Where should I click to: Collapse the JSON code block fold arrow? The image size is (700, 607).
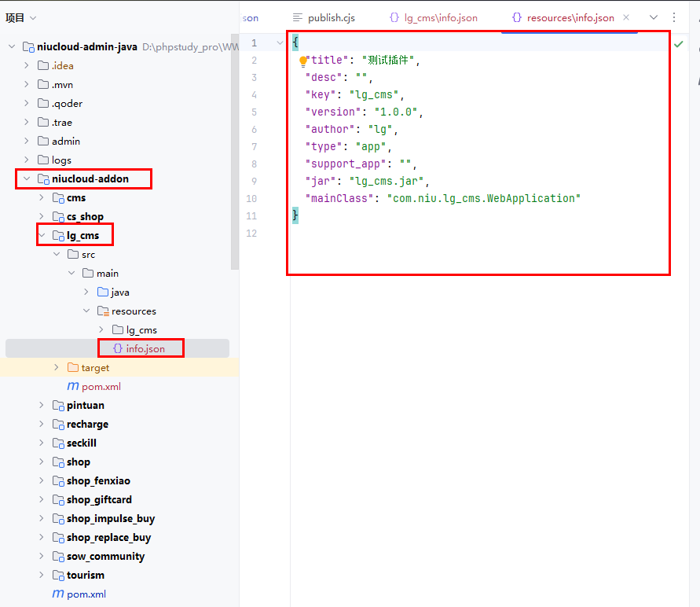pyautogui.click(x=280, y=43)
